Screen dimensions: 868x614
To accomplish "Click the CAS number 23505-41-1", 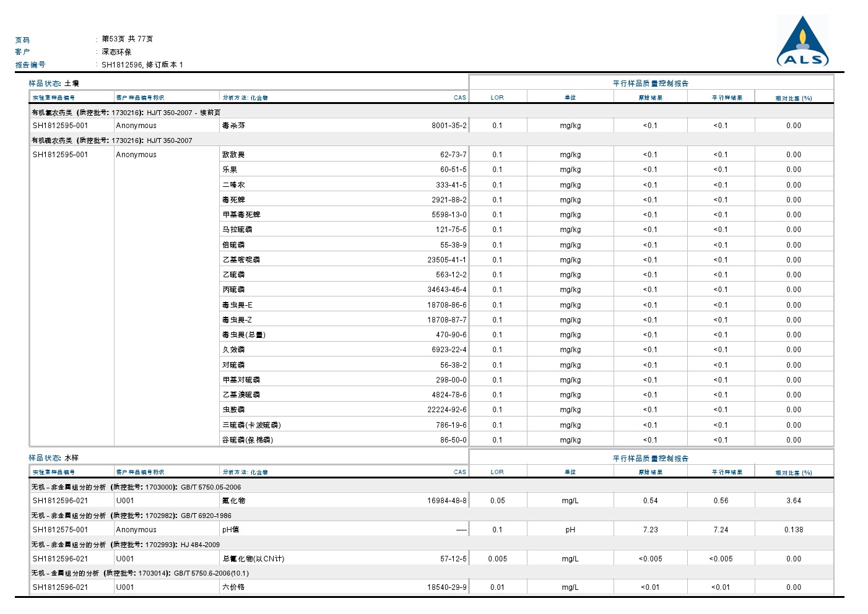I will point(446,260).
